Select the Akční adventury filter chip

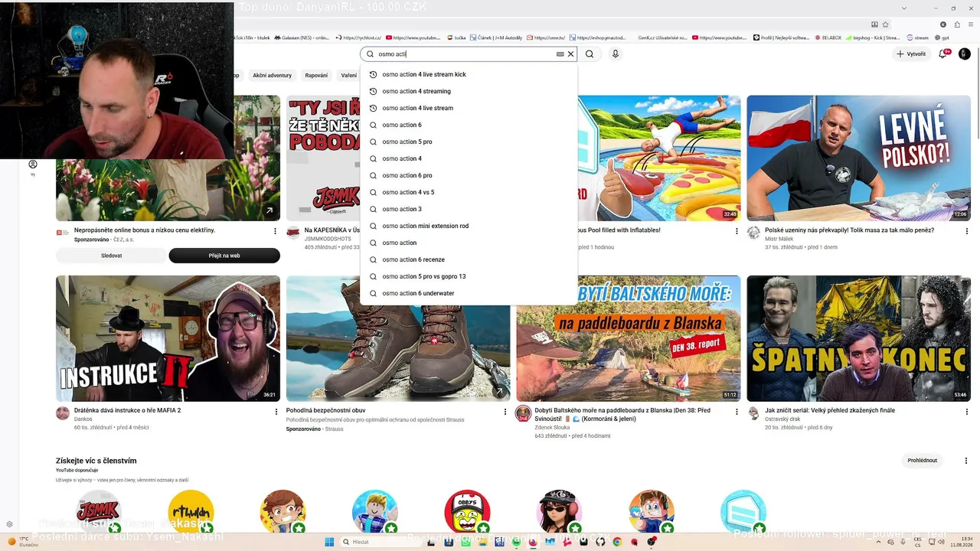click(x=273, y=76)
